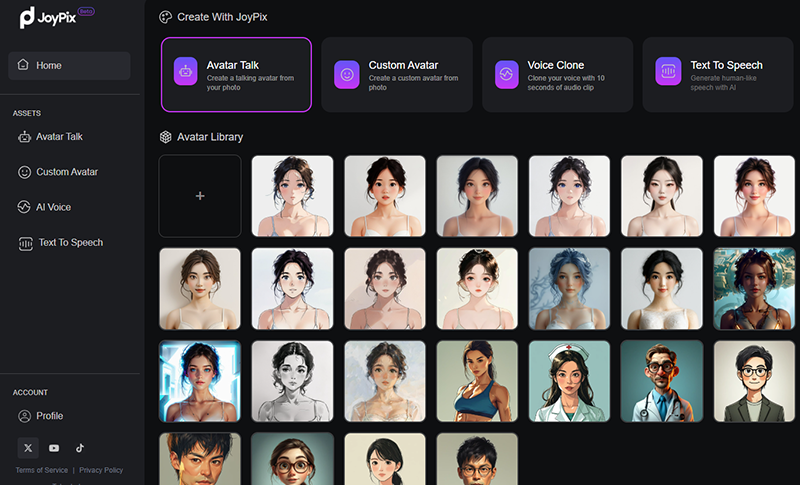Click the sound-bars icon beside sidebar Text To Speech
The width and height of the screenshot is (800, 485).
26,244
